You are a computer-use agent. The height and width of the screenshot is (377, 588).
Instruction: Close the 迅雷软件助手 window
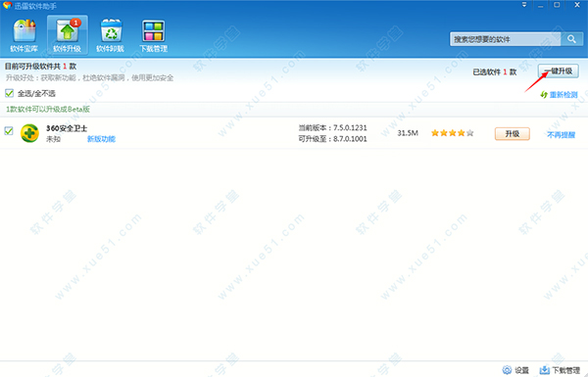[x=577, y=5]
